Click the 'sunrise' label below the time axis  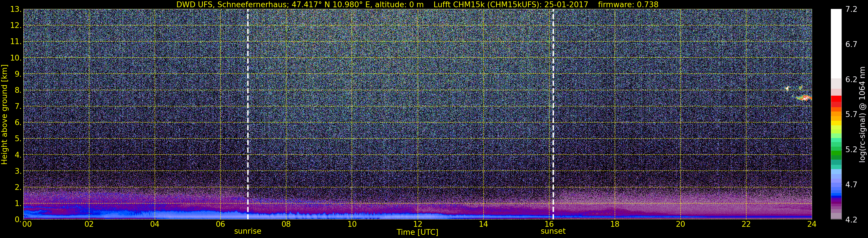[248, 231]
